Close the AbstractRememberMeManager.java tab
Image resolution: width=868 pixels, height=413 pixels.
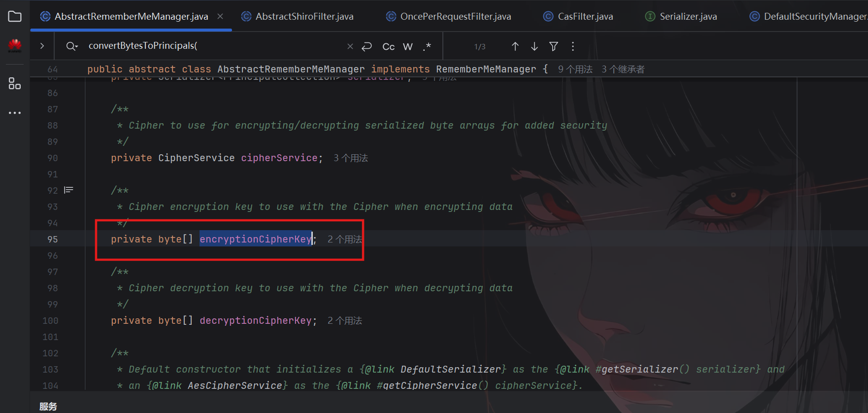tap(220, 16)
